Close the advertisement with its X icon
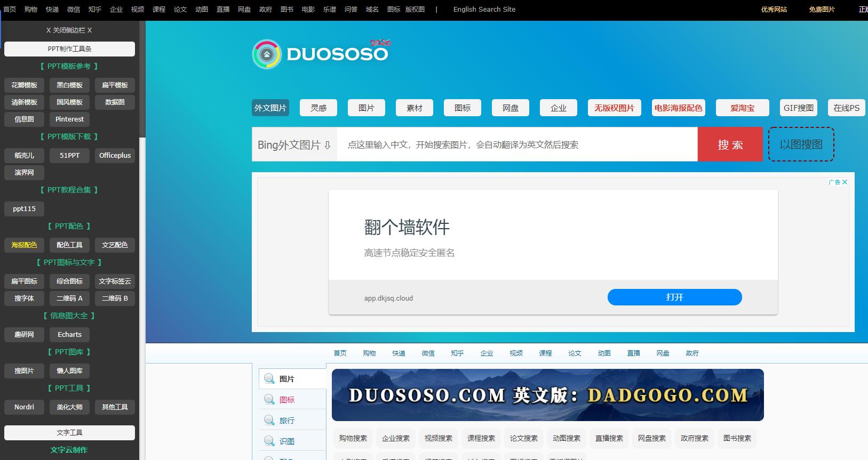Screen dimensions: 868x460 coord(845,182)
